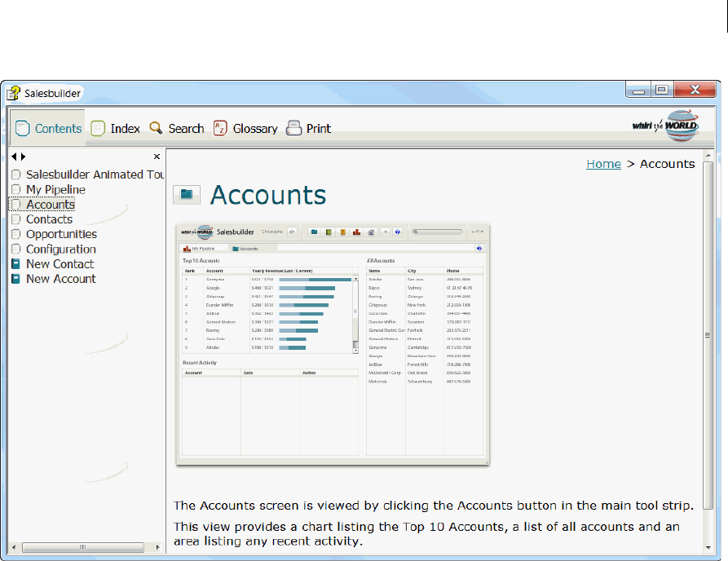Click the page icon beside Contacts
This screenshot has width=728, height=561.
click(15, 219)
